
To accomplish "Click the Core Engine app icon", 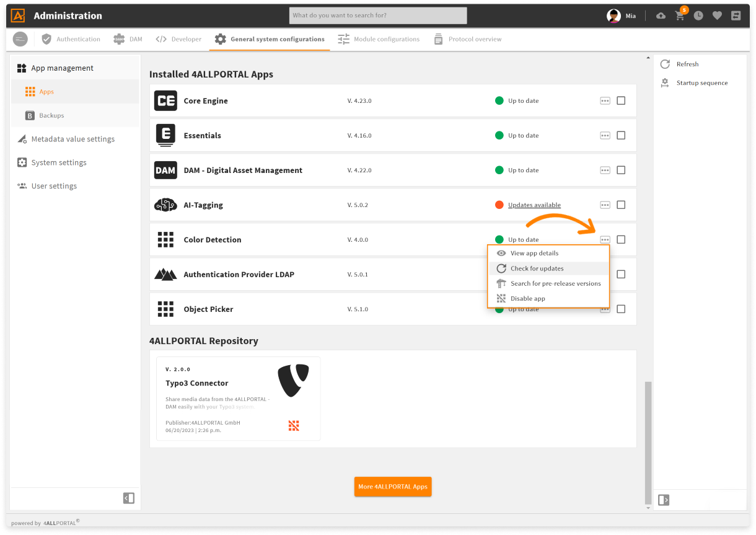I will pos(165,101).
